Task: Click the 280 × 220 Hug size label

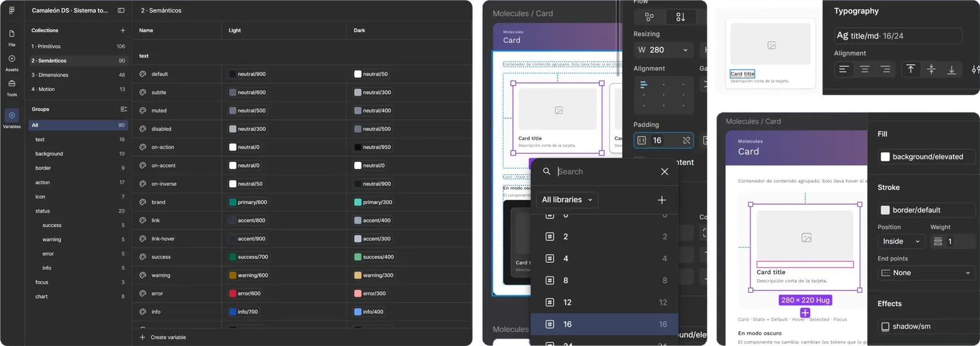Action: tap(805, 300)
